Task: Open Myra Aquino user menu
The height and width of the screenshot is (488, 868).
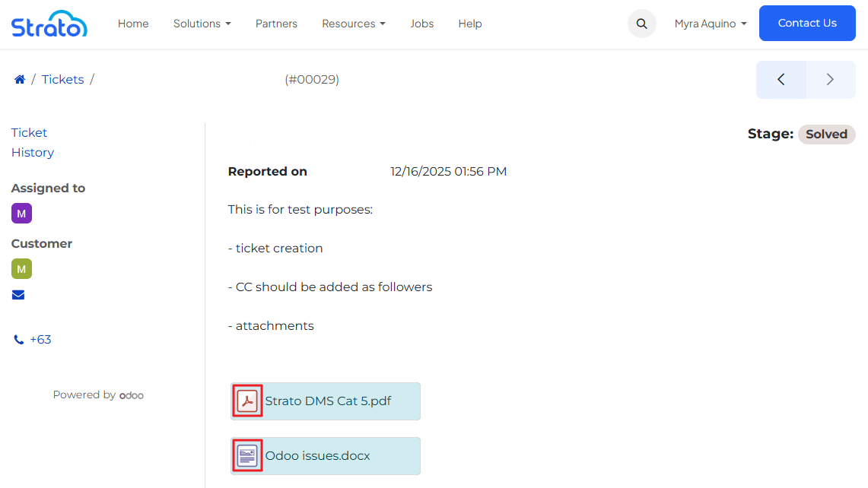Action: click(x=710, y=24)
